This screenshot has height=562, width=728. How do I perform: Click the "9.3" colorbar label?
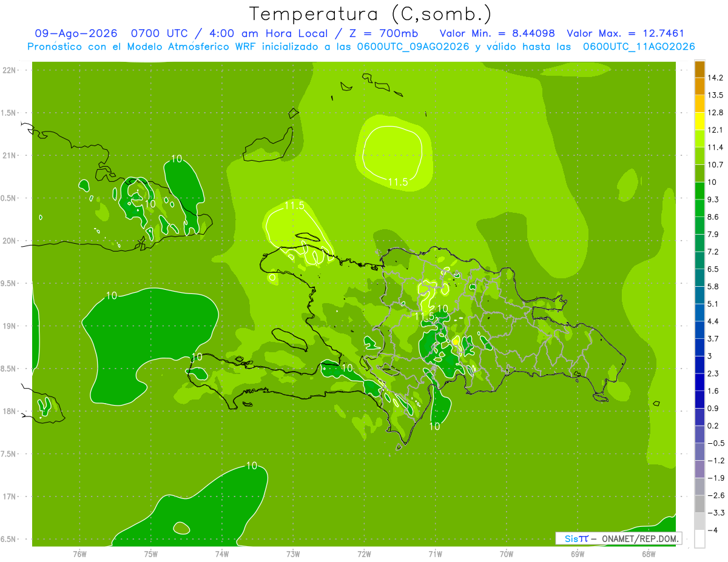pos(713,199)
